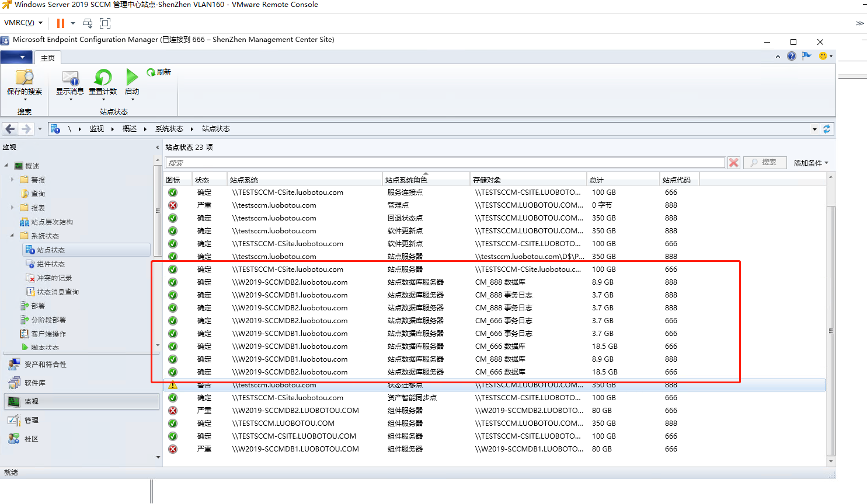The width and height of the screenshot is (867, 504).
Task: Click in the search input field
Action: [x=445, y=163]
